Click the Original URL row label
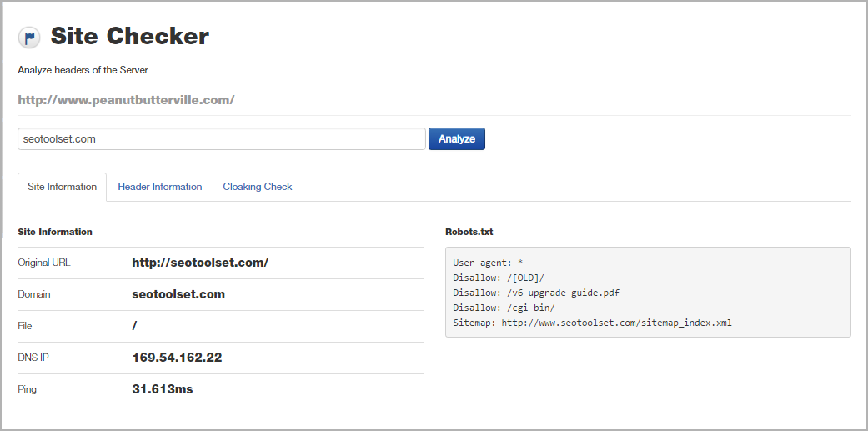The width and height of the screenshot is (868, 431). point(44,263)
